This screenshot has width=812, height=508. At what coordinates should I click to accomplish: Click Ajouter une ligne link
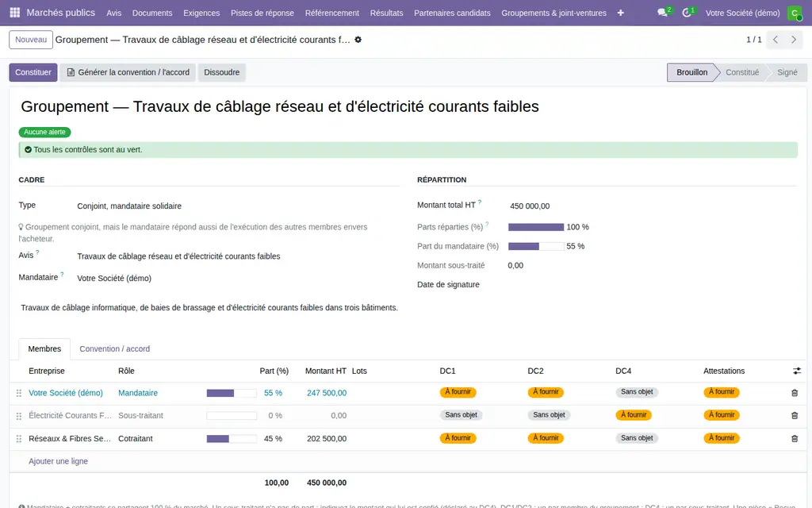pyautogui.click(x=58, y=461)
